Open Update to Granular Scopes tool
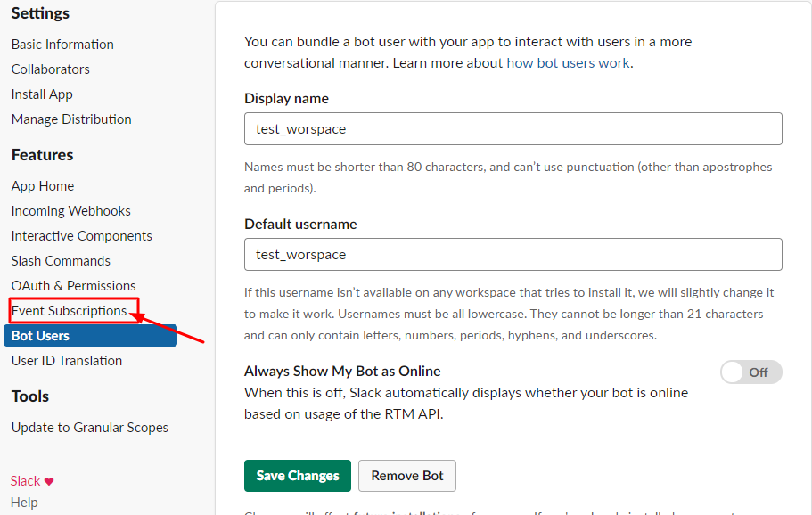The height and width of the screenshot is (515, 812). [90, 428]
